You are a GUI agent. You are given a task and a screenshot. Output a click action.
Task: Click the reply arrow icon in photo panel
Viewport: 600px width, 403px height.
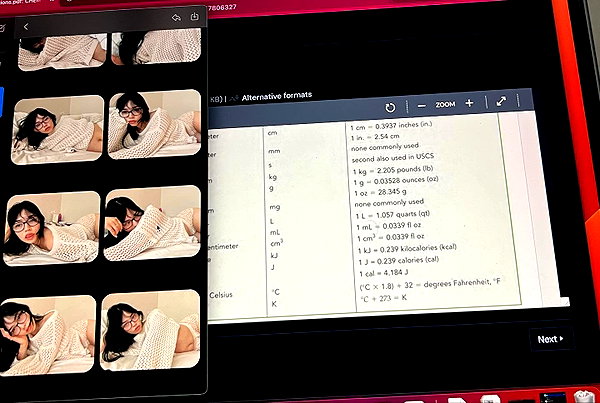click(176, 18)
